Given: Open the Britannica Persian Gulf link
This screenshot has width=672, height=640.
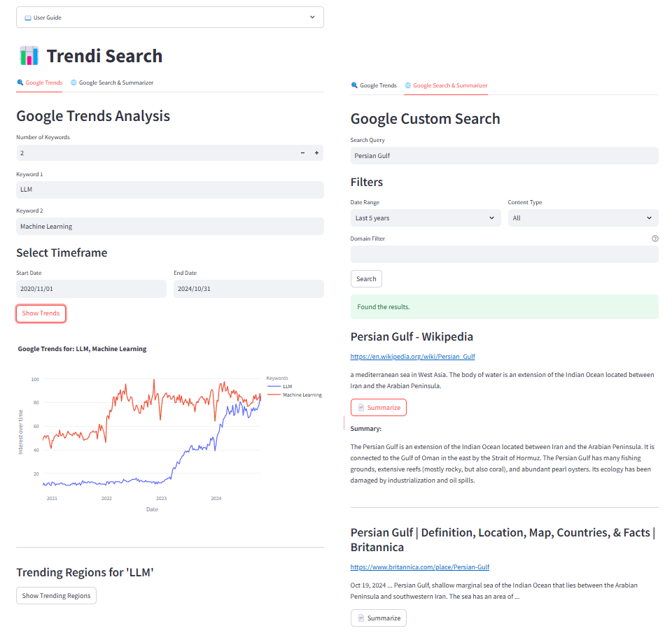Looking at the screenshot, I should tap(419, 567).
